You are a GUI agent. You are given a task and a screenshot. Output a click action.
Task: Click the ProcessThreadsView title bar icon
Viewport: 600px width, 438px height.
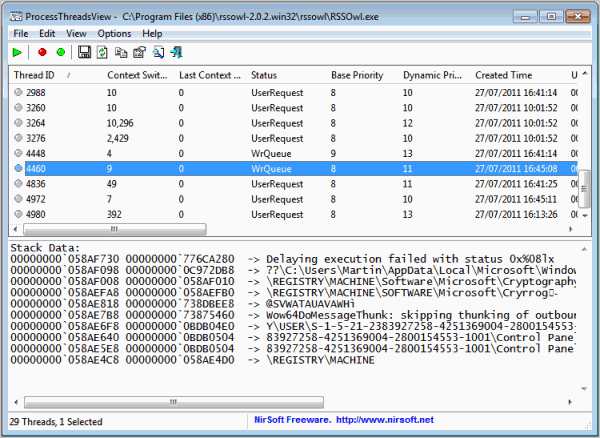pyautogui.click(x=16, y=17)
